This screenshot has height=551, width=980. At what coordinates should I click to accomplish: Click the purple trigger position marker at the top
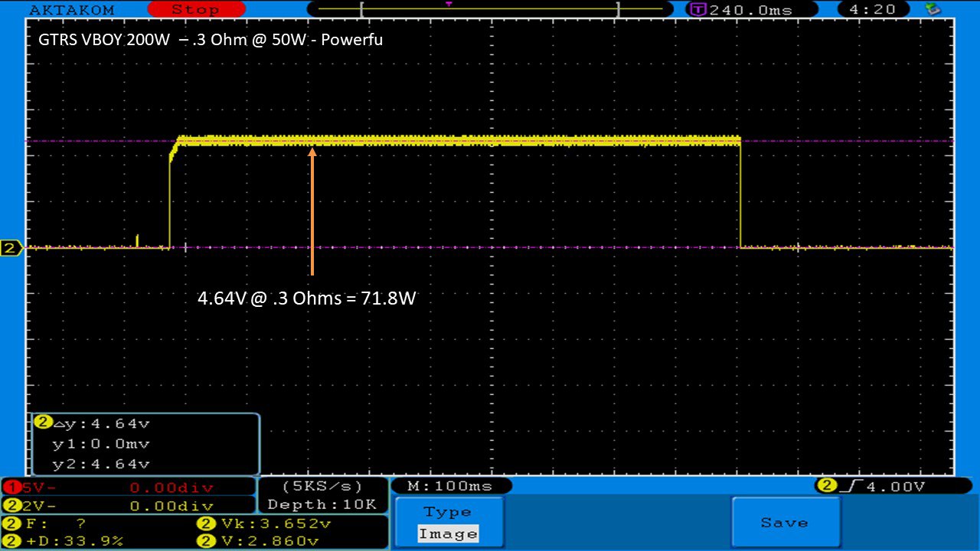click(x=449, y=4)
